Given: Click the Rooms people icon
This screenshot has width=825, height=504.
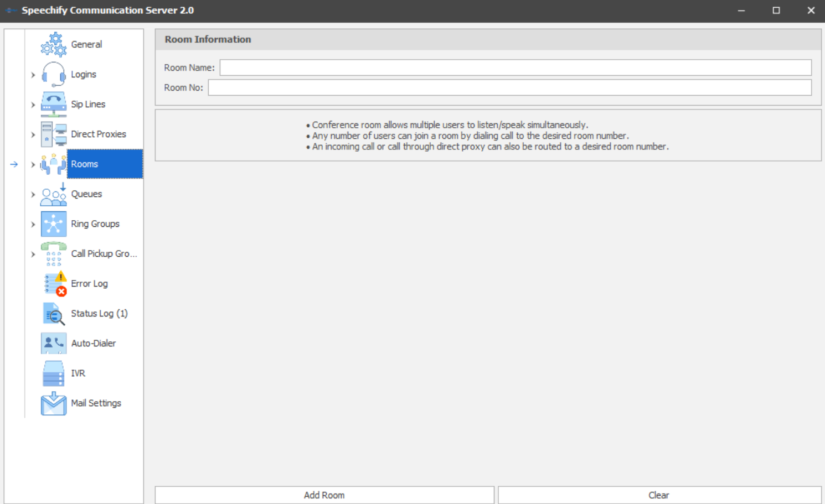Looking at the screenshot, I should [54, 164].
